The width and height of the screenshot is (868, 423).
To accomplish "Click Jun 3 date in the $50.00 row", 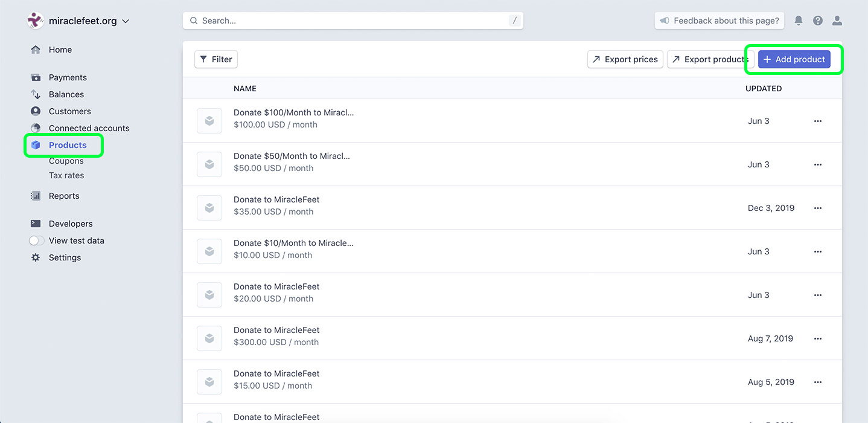I will pyautogui.click(x=759, y=164).
